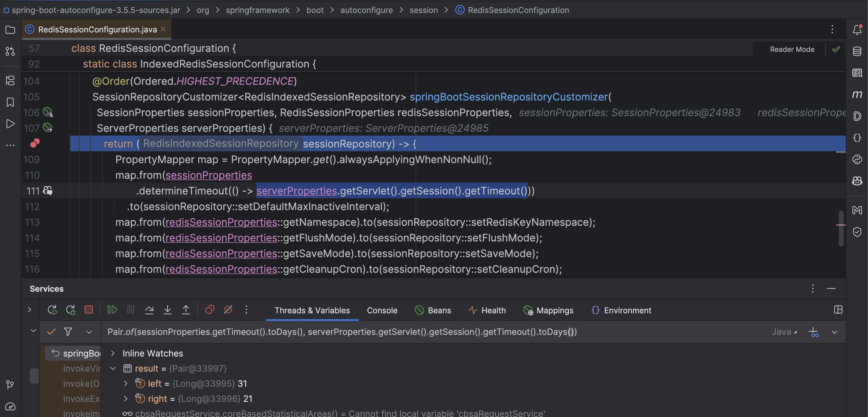Open more debugger actions kebab menu

[x=246, y=310]
